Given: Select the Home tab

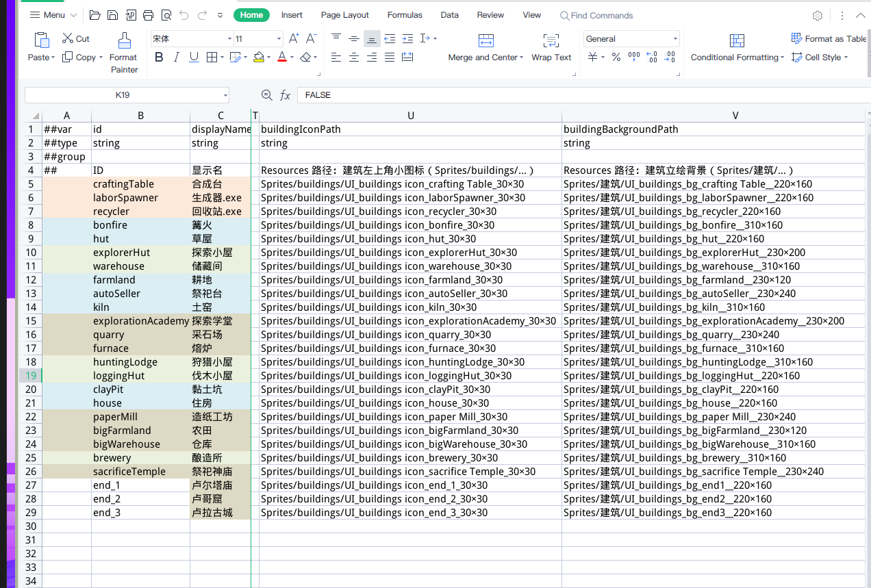Looking at the screenshot, I should tap(251, 15).
